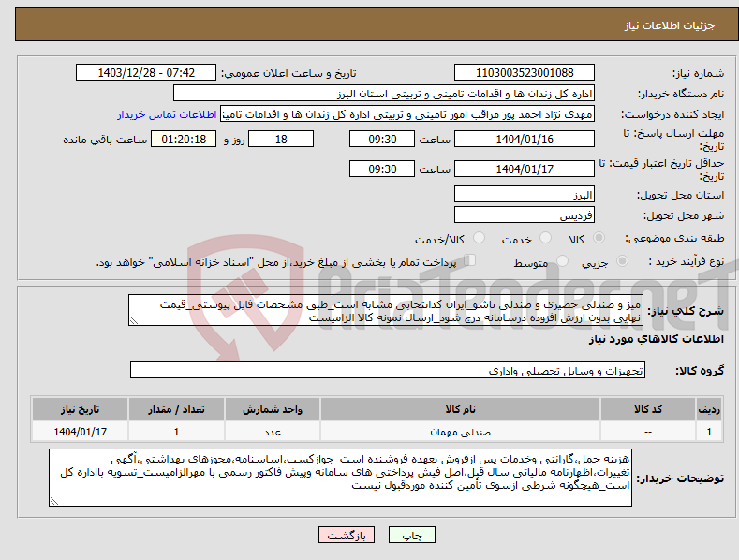The height and width of the screenshot is (560, 739).
Task: Click the ردیف column header
Action: coord(709,409)
